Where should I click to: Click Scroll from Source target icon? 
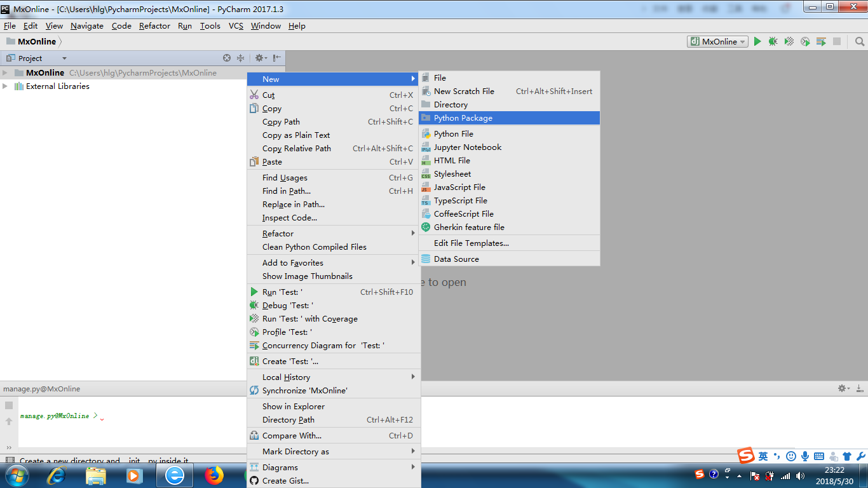pos(227,58)
